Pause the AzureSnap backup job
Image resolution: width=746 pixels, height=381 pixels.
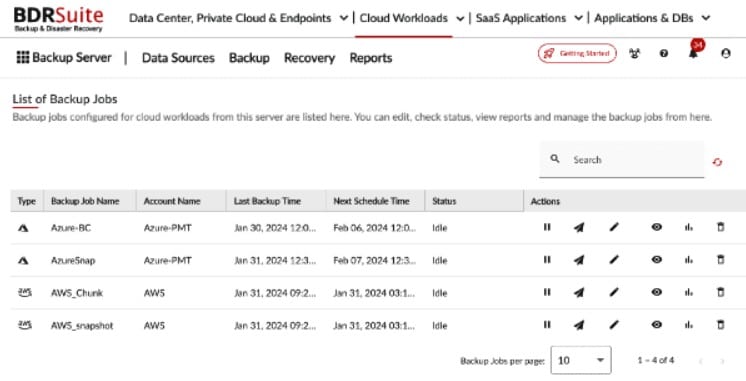[547, 260]
